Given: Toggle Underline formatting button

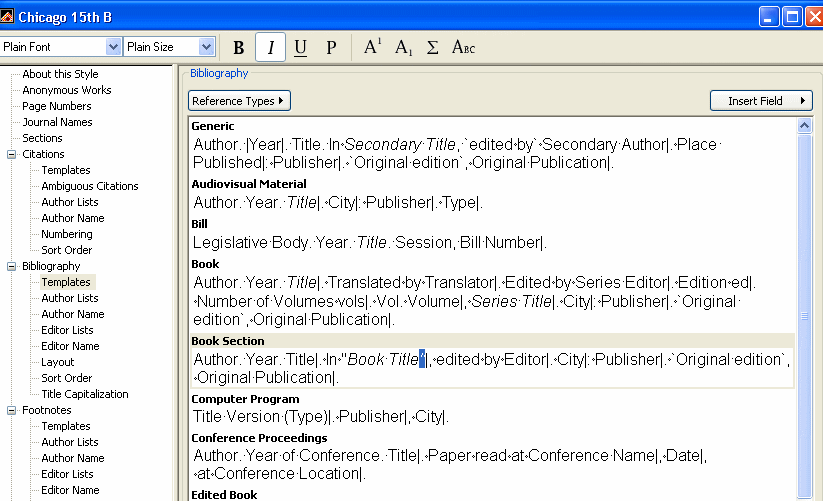Looking at the screenshot, I should [x=300, y=47].
